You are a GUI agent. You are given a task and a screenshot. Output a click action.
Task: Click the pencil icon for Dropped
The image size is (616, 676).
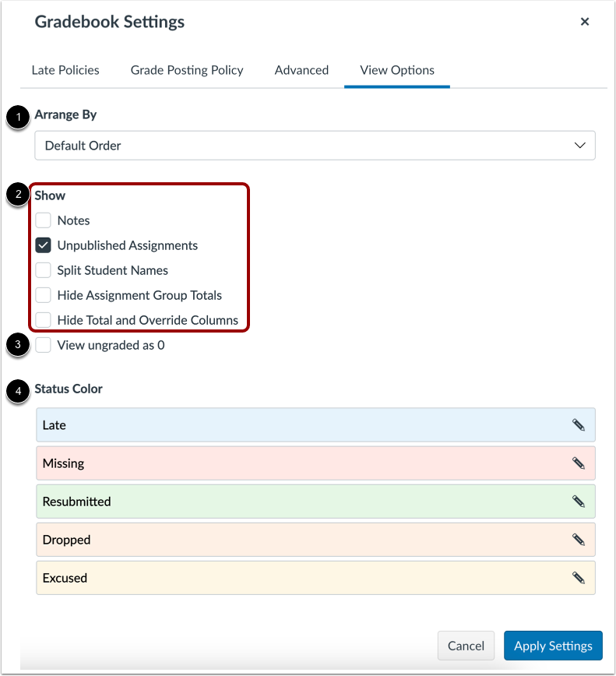coord(579,539)
